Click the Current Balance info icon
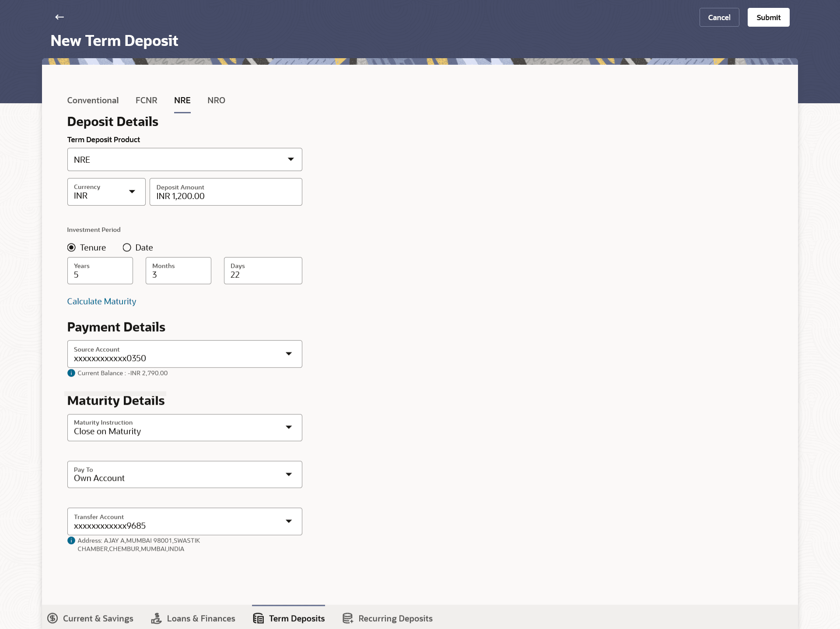The height and width of the screenshot is (629, 840). (x=71, y=373)
